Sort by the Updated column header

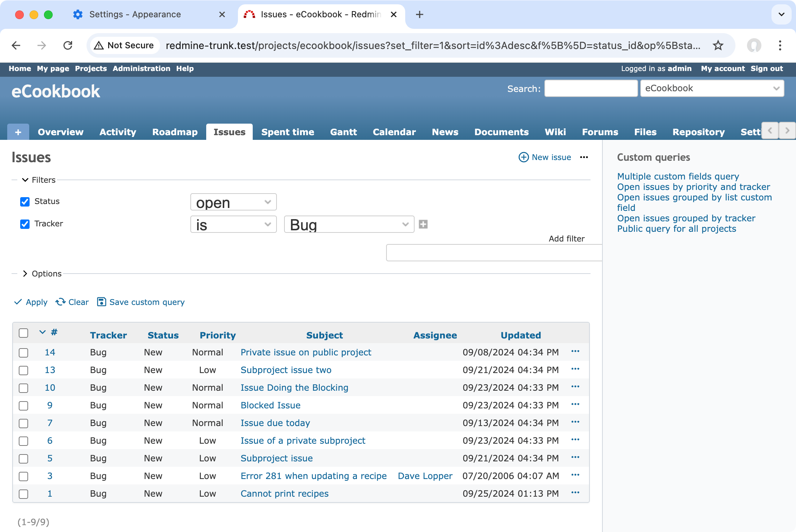point(521,335)
